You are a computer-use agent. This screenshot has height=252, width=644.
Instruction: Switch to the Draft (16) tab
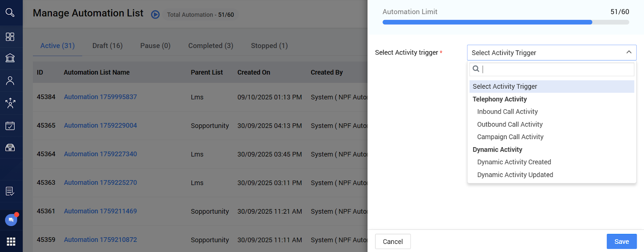(x=107, y=46)
